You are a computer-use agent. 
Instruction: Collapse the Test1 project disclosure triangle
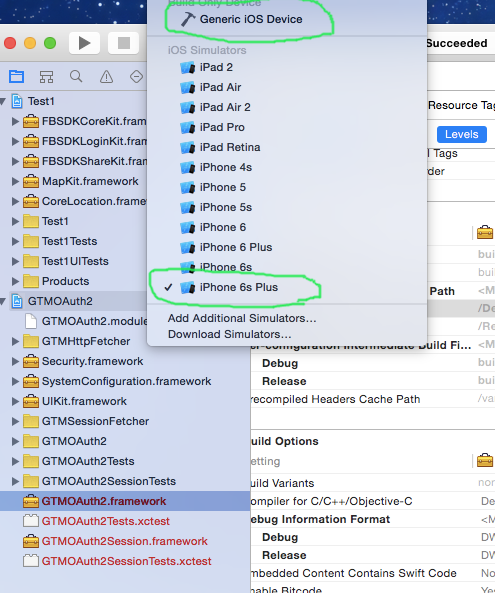(x=3, y=101)
